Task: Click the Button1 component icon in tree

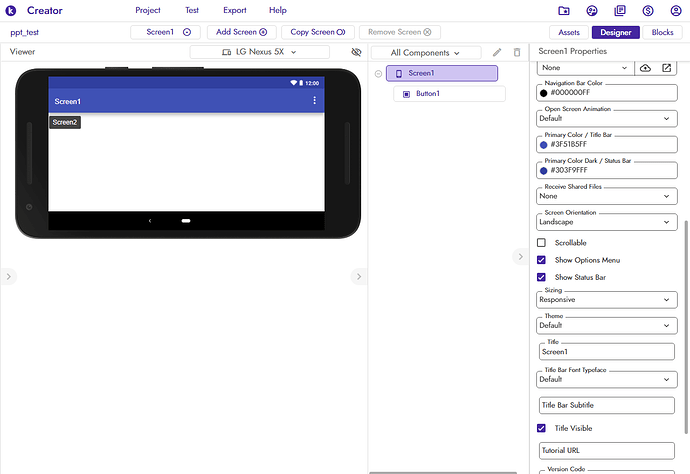Action: [407, 94]
